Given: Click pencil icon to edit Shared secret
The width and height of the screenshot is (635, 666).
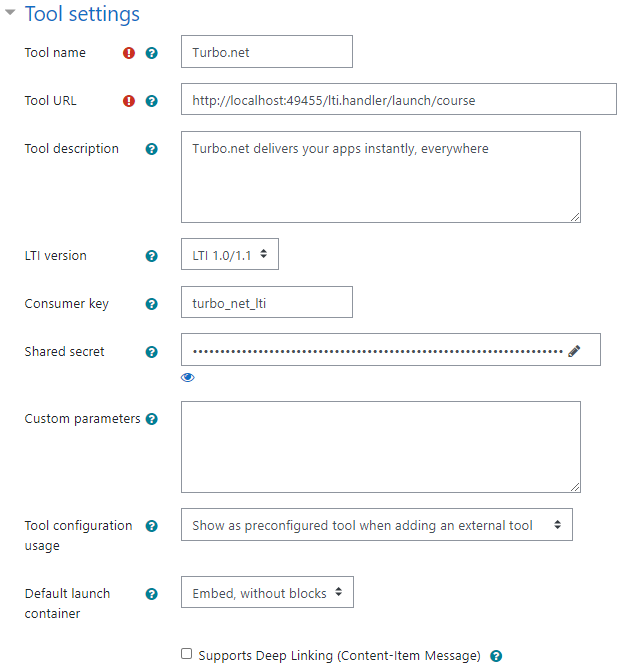Looking at the screenshot, I should coord(574,351).
